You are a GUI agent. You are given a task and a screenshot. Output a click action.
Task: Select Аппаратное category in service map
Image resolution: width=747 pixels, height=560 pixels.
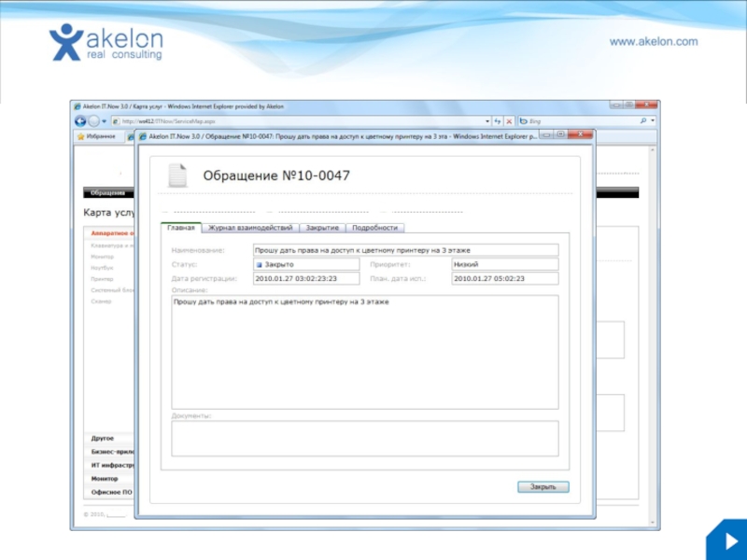[112, 233]
